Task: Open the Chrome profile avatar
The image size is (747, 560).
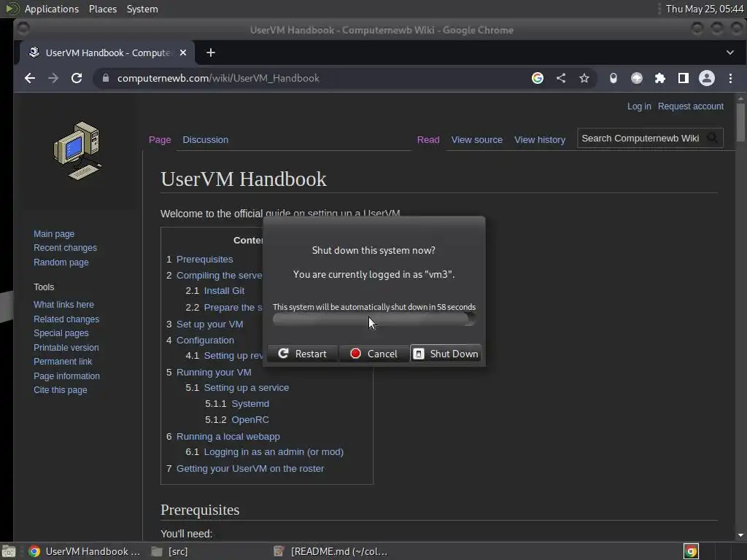Action: click(706, 78)
